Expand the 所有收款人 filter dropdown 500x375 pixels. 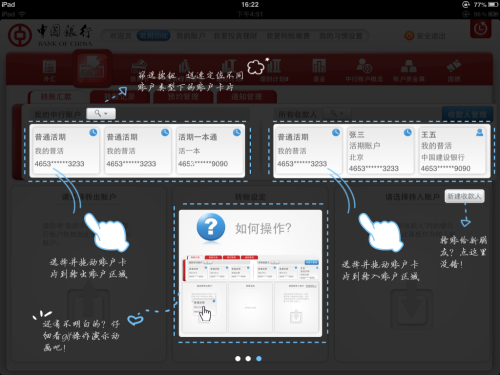coord(337,114)
